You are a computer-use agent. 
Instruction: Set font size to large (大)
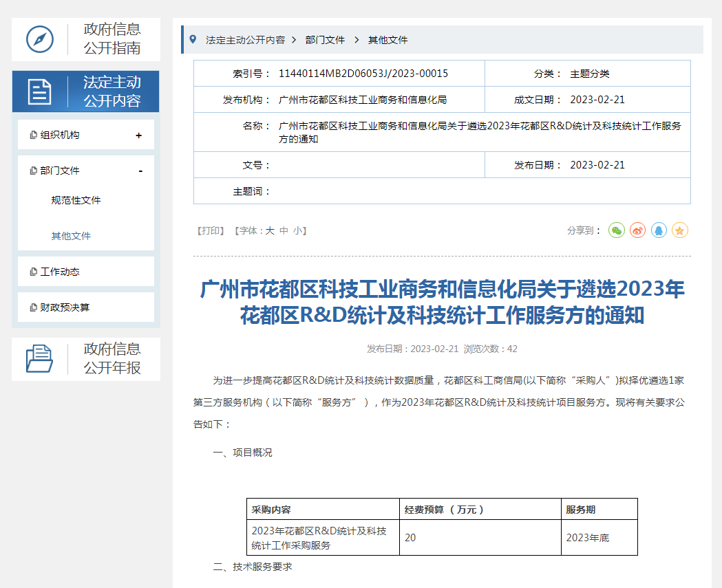pyautogui.click(x=270, y=231)
